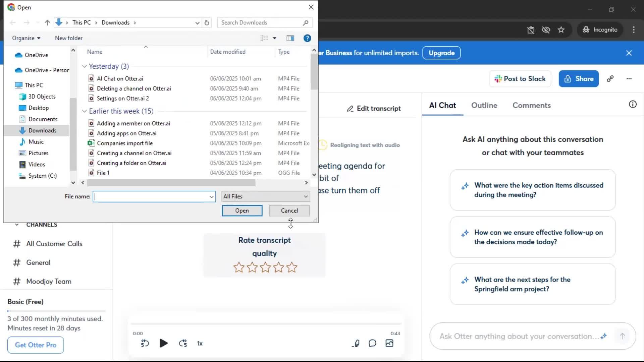Screen dimensions: 644x362
Task: Open the three-dot more options menu in Otter
Action: [629, 79]
